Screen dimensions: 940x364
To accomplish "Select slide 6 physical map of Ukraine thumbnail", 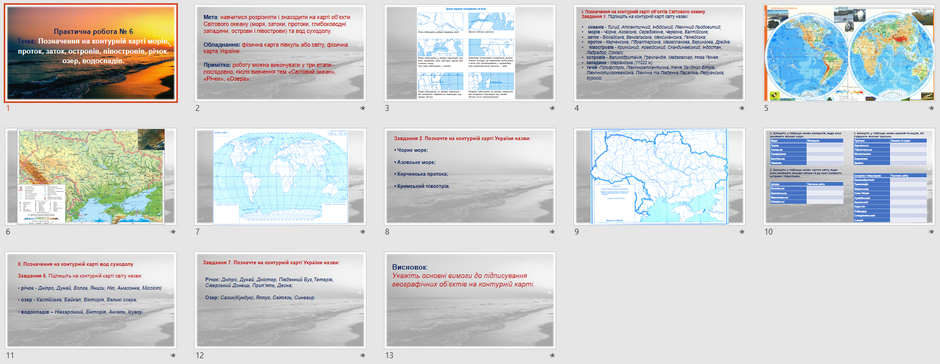I will [91, 176].
